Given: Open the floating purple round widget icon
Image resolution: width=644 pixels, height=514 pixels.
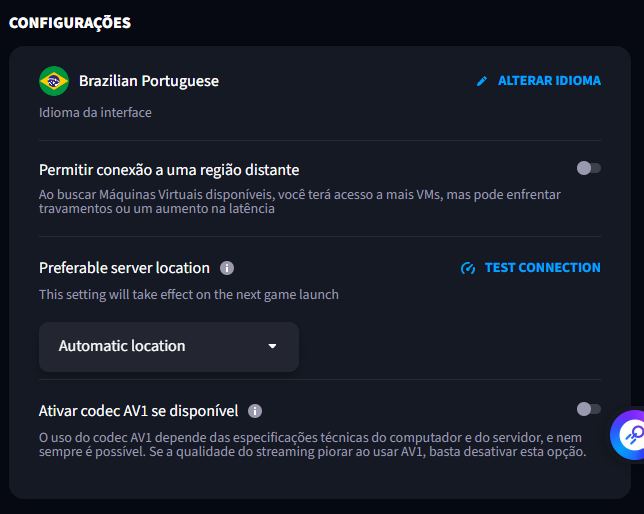Looking at the screenshot, I should coord(630,434).
